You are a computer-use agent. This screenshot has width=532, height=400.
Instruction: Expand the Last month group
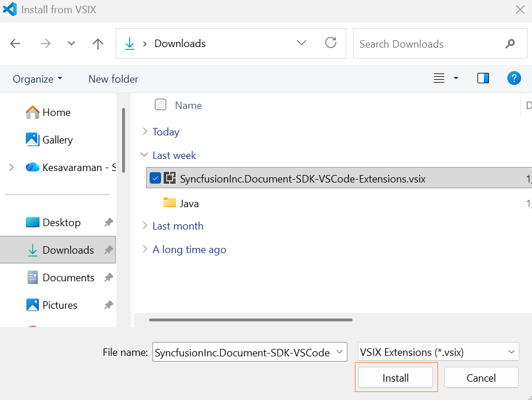click(x=145, y=226)
